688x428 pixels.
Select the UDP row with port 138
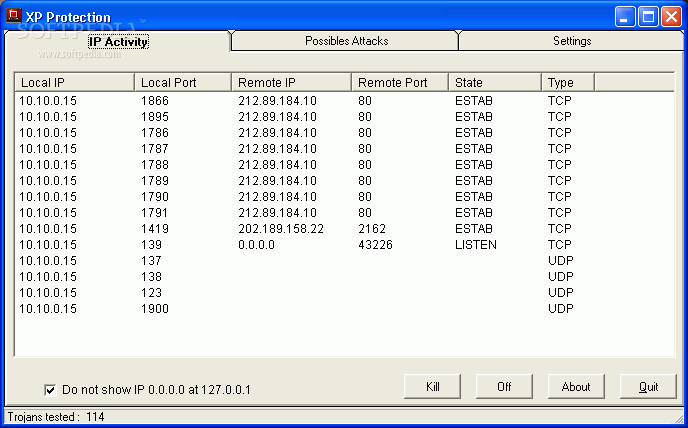click(344, 277)
